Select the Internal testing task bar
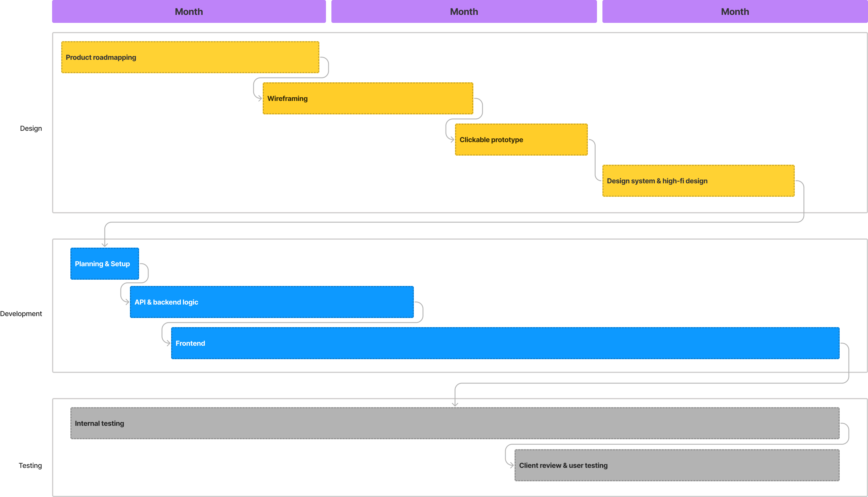The height and width of the screenshot is (497, 868). pos(455,423)
